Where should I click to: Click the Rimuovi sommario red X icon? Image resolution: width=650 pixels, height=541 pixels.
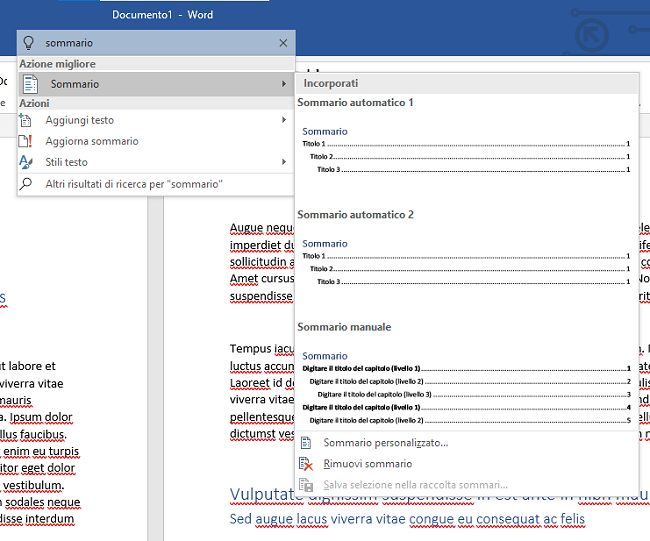(306, 464)
